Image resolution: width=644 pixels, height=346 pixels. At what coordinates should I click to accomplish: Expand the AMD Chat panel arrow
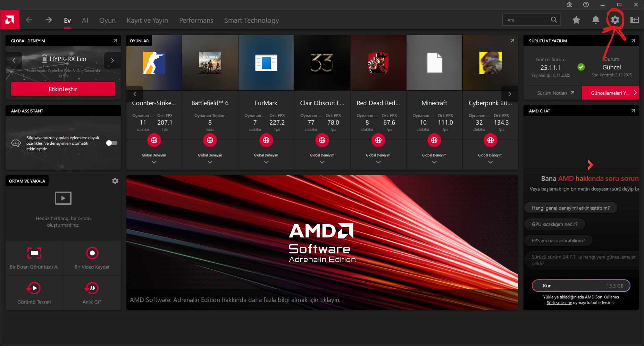coord(633,111)
